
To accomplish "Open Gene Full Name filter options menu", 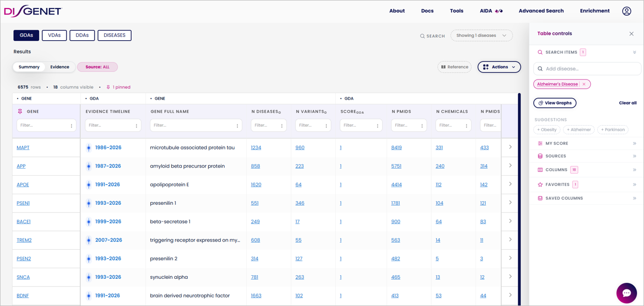I will point(237,126).
